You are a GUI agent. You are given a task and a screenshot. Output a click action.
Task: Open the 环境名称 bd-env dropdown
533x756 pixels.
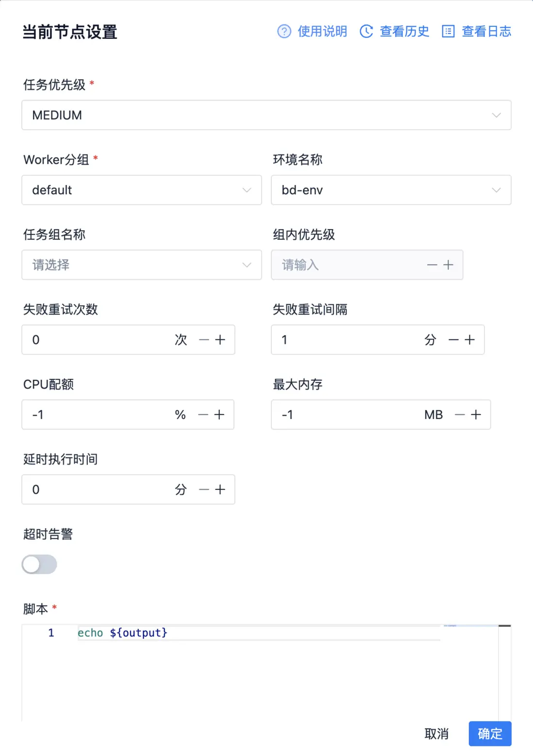pyautogui.click(x=391, y=190)
